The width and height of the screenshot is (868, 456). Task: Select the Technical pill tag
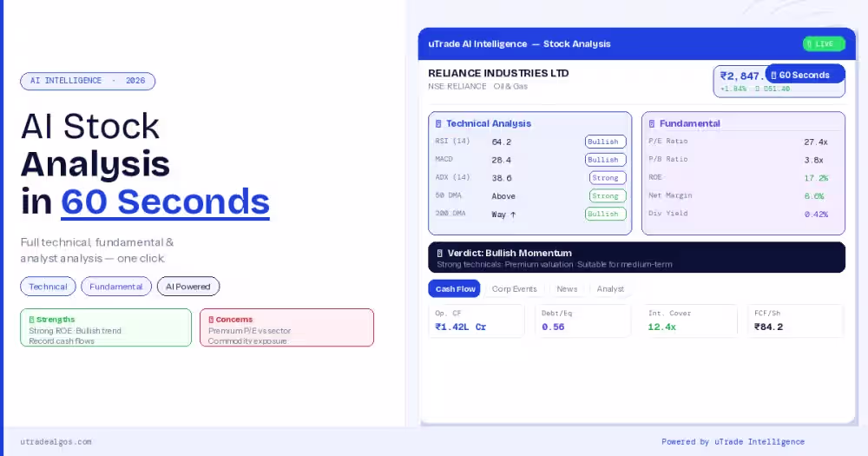48,287
